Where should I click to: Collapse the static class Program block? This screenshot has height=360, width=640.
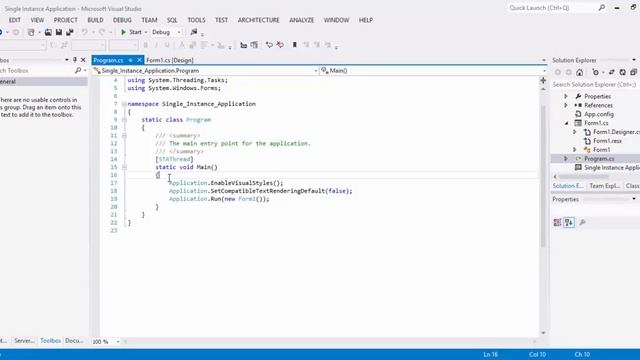point(124,120)
